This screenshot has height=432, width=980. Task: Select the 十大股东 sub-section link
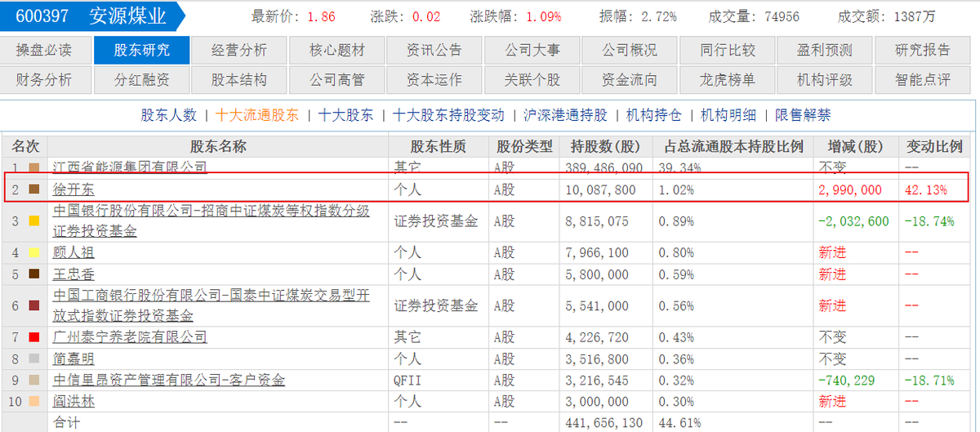345,115
